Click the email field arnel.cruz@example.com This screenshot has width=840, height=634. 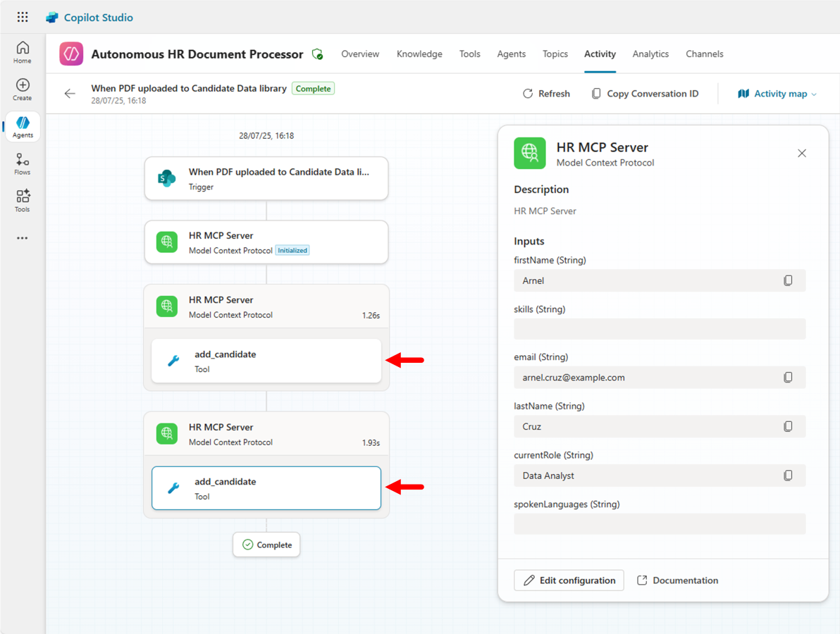(x=660, y=378)
